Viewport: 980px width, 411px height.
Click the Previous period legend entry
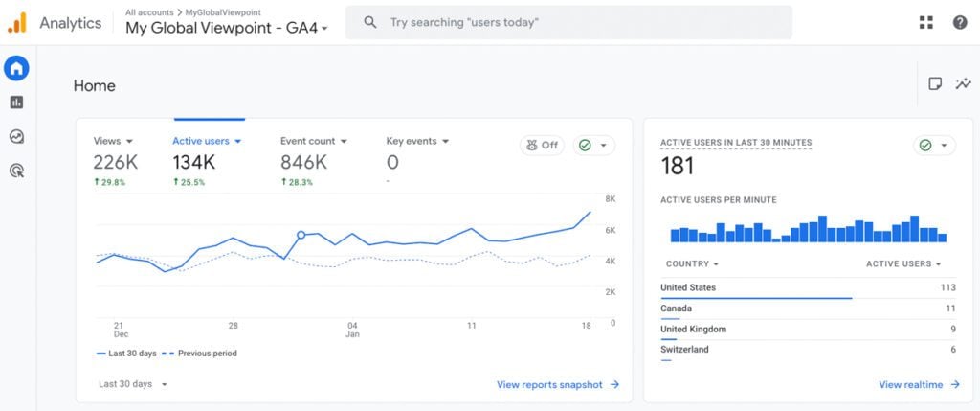coord(200,354)
